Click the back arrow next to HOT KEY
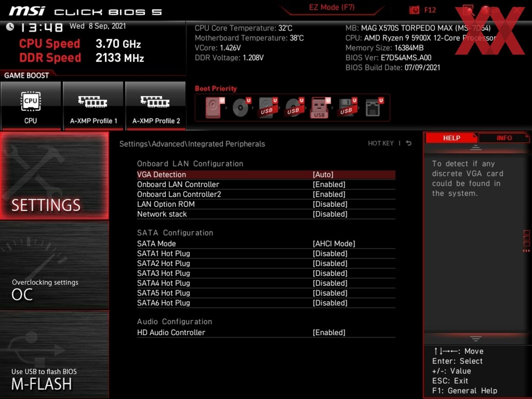The height and width of the screenshot is (399, 532). click(409, 143)
